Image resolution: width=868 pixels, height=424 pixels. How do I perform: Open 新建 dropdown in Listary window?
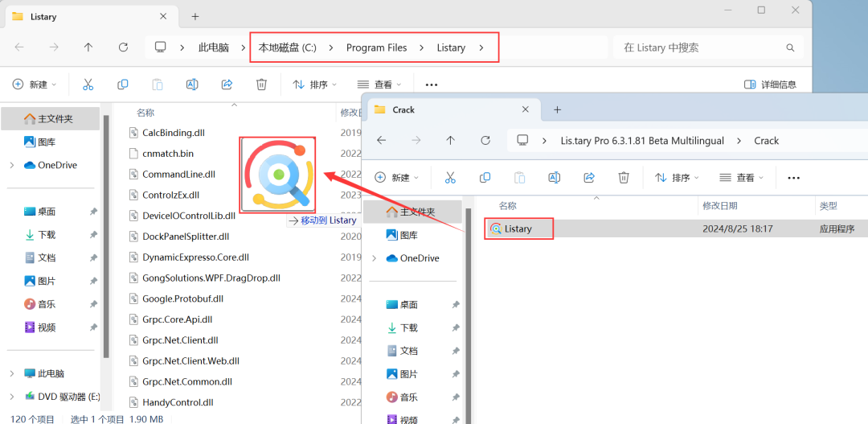pyautogui.click(x=35, y=84)
